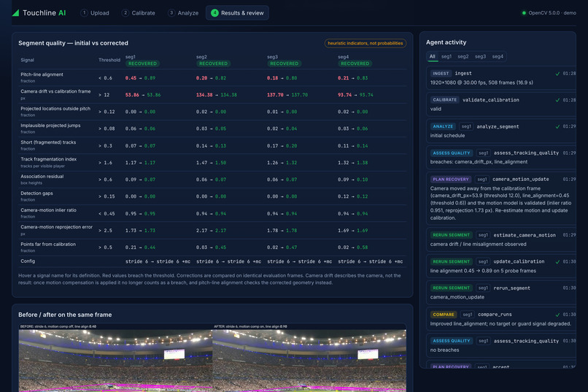The image size is (588, 392).
Task: Click the Association residual signal name
Action: click(x=42, y=177)
